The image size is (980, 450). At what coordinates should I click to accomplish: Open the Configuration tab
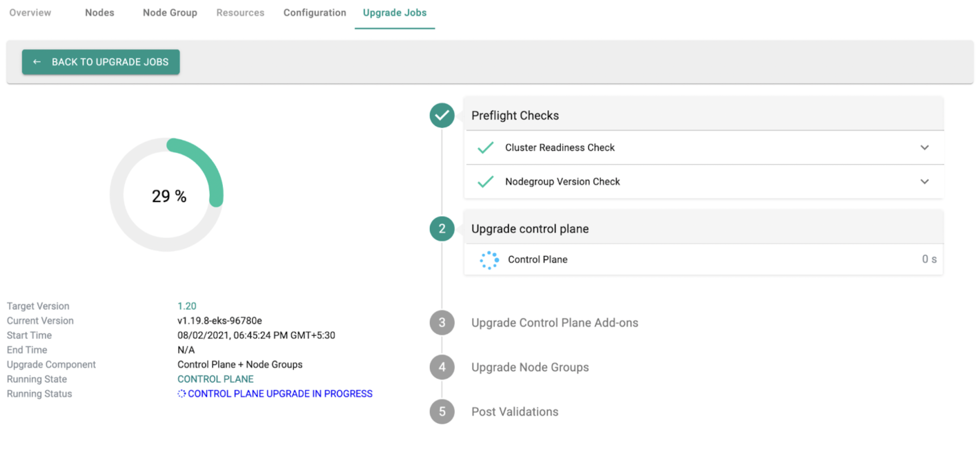315,12
